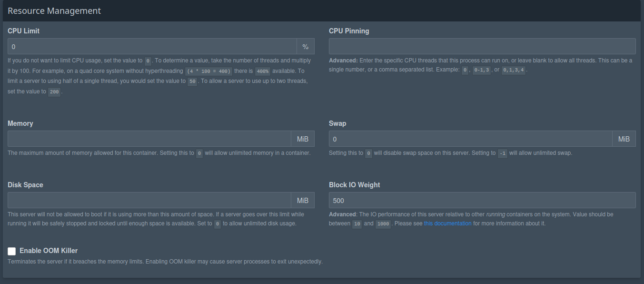Click the "Block IO Weight" label
The height and width of the screenshot is (284, 644).
[354, 185]
